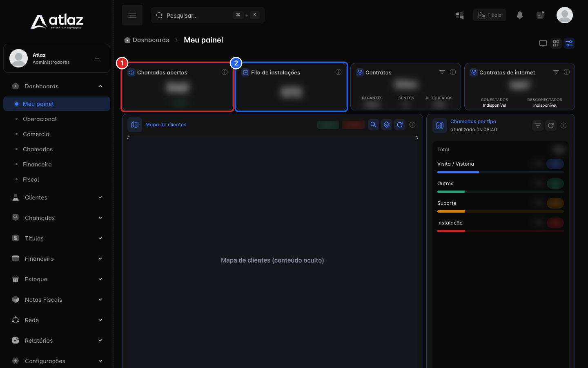
Task: Expand the Rede menu
Action: pos(57,320)
